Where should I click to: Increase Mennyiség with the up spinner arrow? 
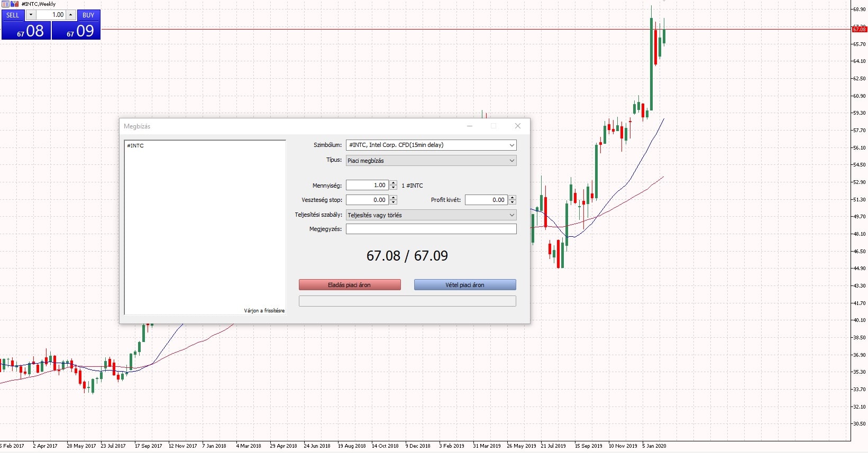[393, 183]
